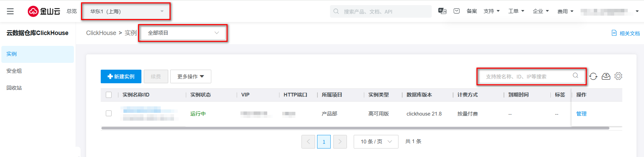Click the clickhouse 21.8 version cell

coord(424,114)
